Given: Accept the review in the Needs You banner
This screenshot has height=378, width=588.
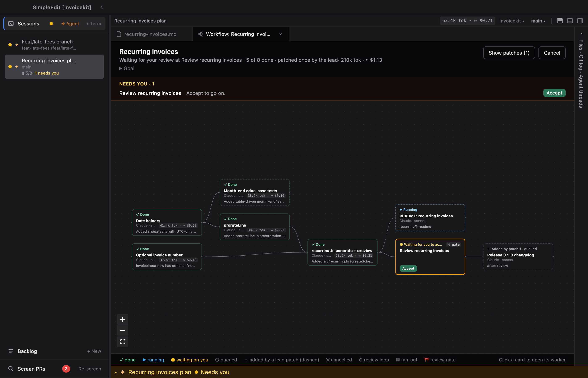Looking at the screenshot, I should click(x=554, y=93).
